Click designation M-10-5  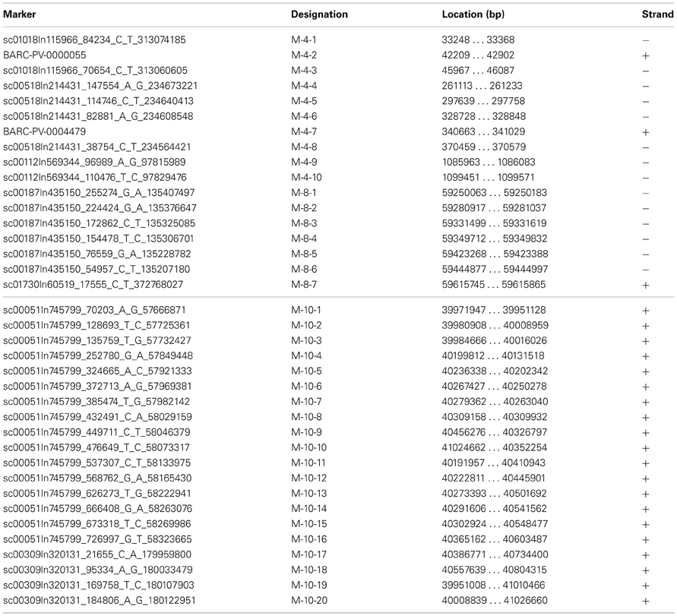click(306, 371)
